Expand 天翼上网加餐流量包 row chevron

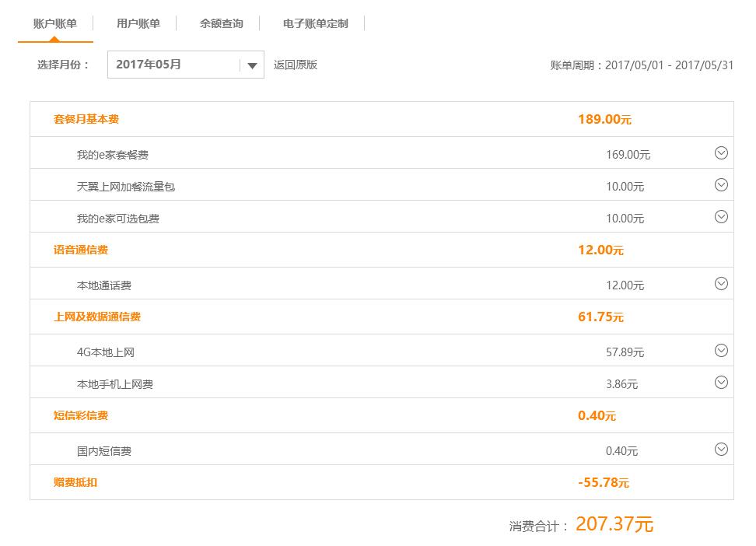pyautogui.click(x=721, y=185)
